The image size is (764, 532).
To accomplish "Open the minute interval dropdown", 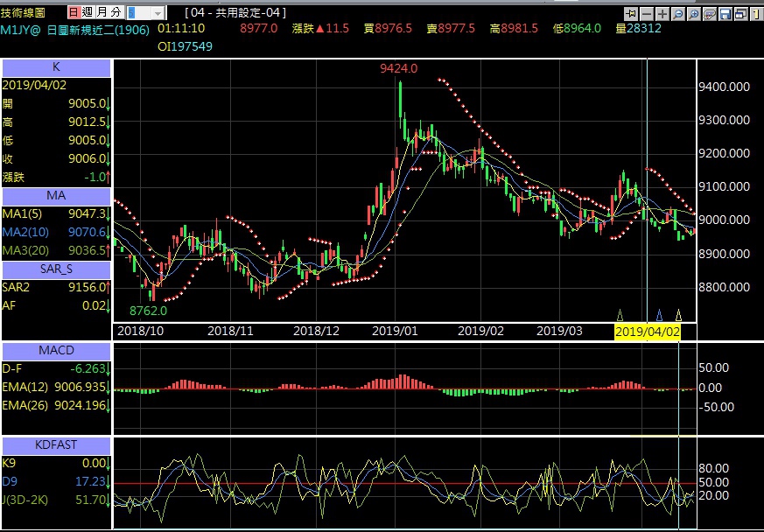I will pos(157,14).
